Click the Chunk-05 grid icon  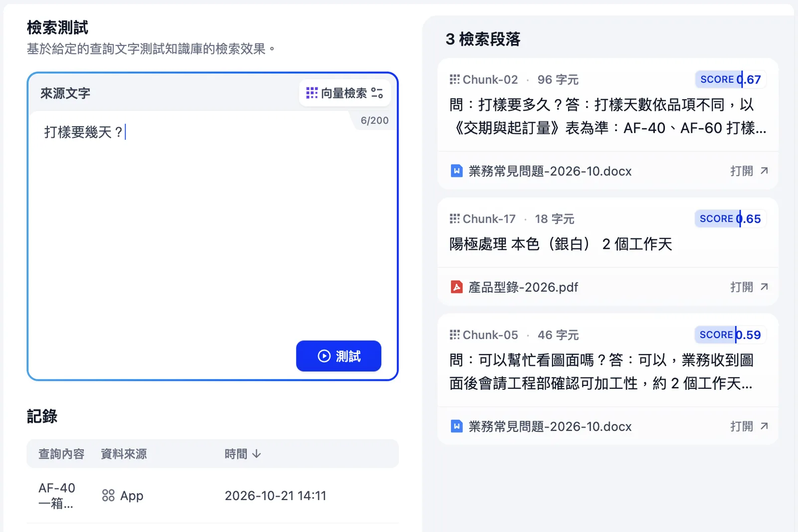click(x=454, y=335)
